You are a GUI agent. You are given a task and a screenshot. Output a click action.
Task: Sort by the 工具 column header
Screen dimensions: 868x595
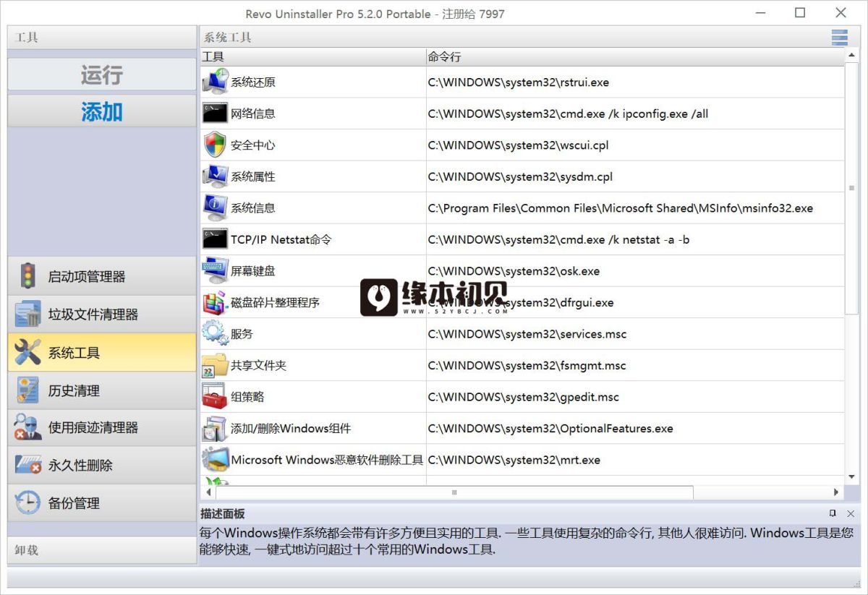[x=313, y=56]
